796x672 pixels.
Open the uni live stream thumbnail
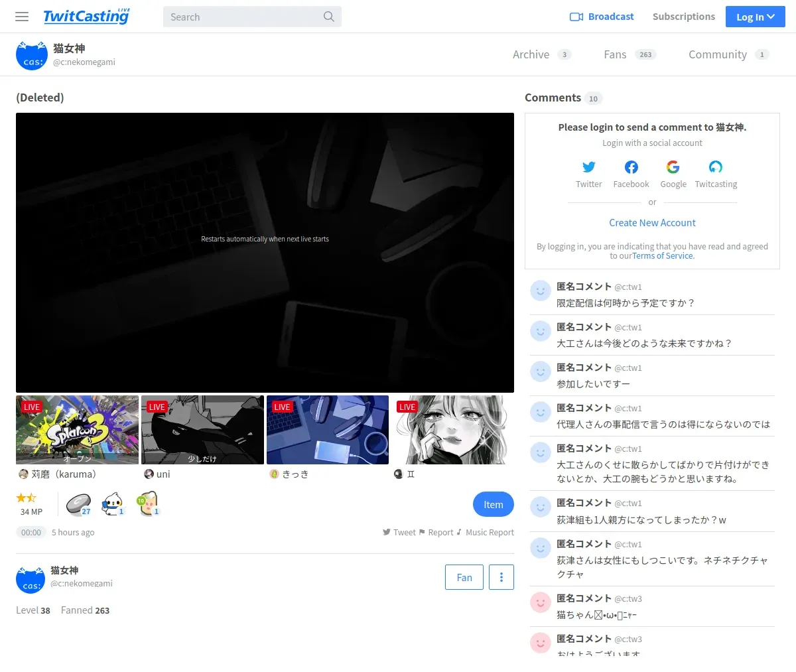(x=202, y=430)
